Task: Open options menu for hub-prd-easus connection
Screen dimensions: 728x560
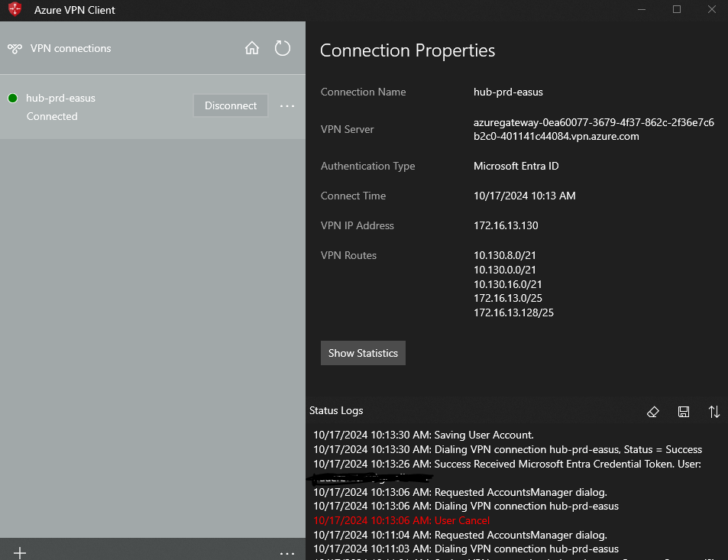Action: pyautogui.click(x=287, y=106)
